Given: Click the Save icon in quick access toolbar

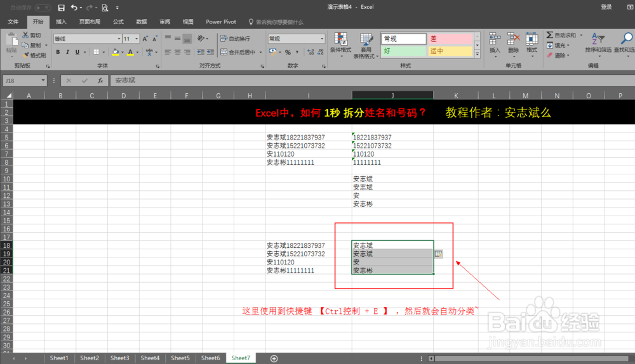Looking at the screenshot, I should point(61,7).
